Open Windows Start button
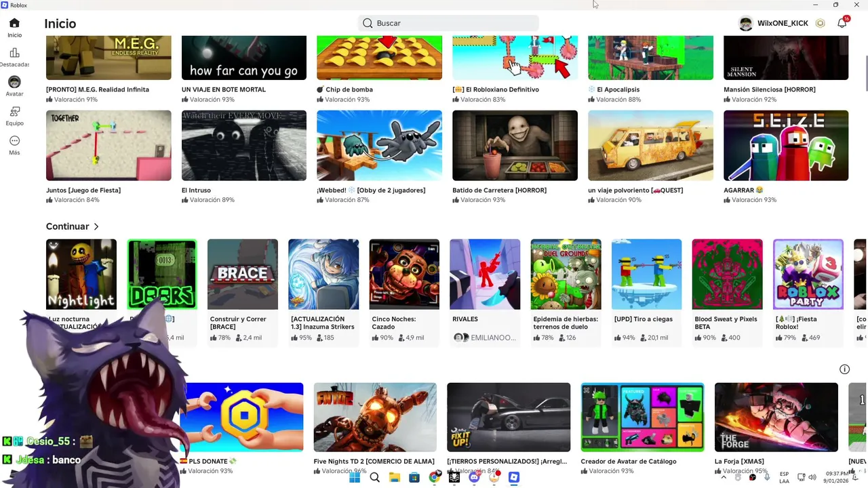 (355, 477)
